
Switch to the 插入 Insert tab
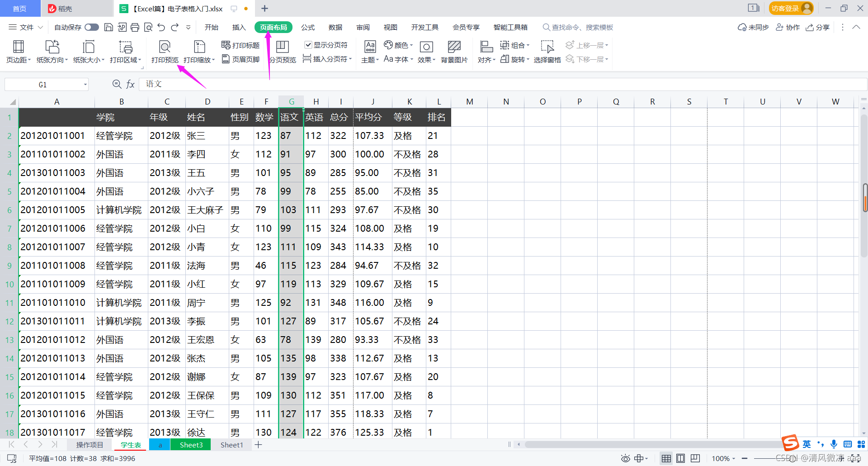click(x=239, y=27)
